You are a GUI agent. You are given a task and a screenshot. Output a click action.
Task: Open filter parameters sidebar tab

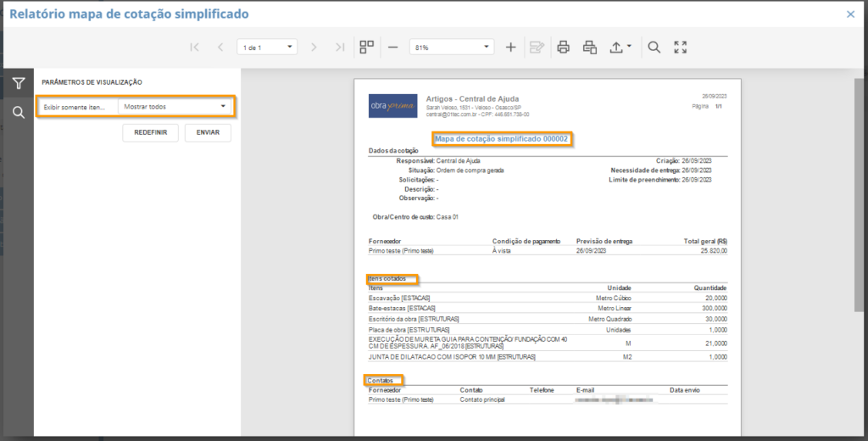tap(19, 84)
